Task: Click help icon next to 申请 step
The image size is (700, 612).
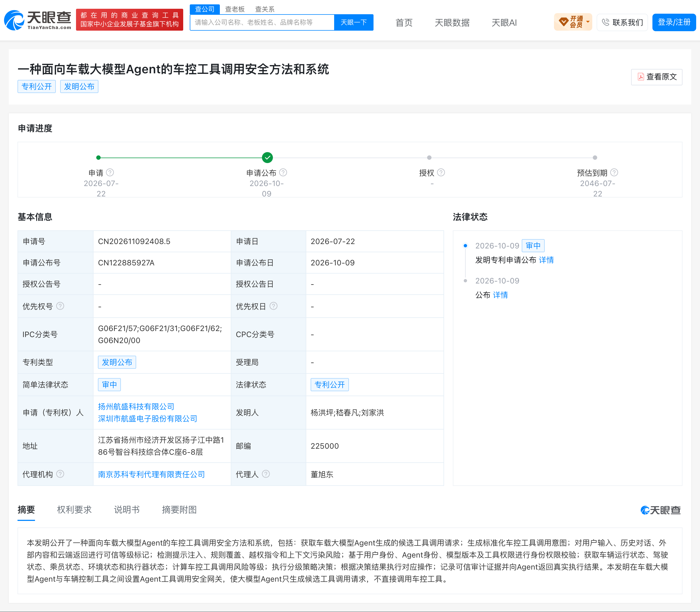Action: [110, 172]
